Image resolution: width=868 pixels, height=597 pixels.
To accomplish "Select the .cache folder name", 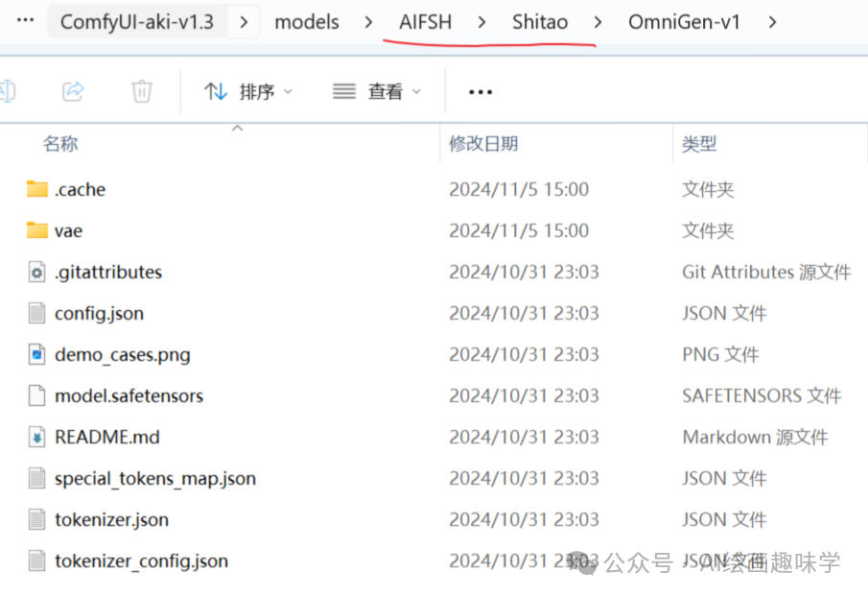I will pyautogui.click(x=81, y=189).
